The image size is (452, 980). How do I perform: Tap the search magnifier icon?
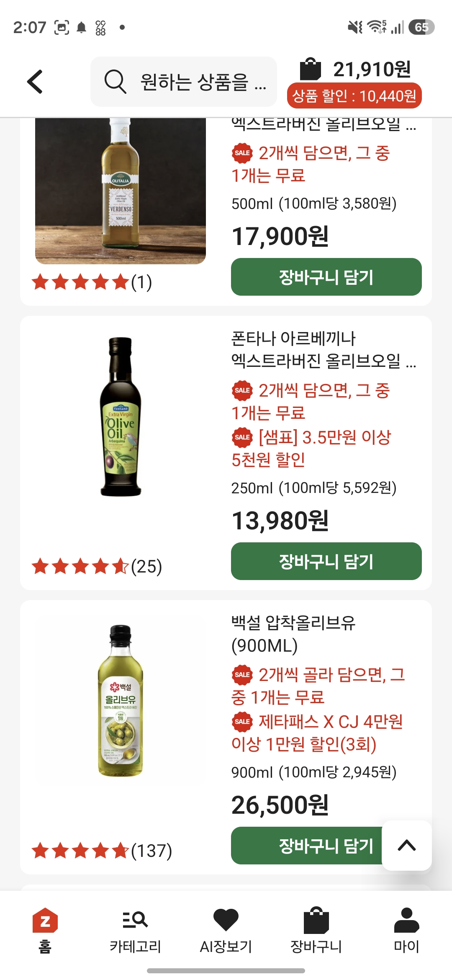click(115, 81)
